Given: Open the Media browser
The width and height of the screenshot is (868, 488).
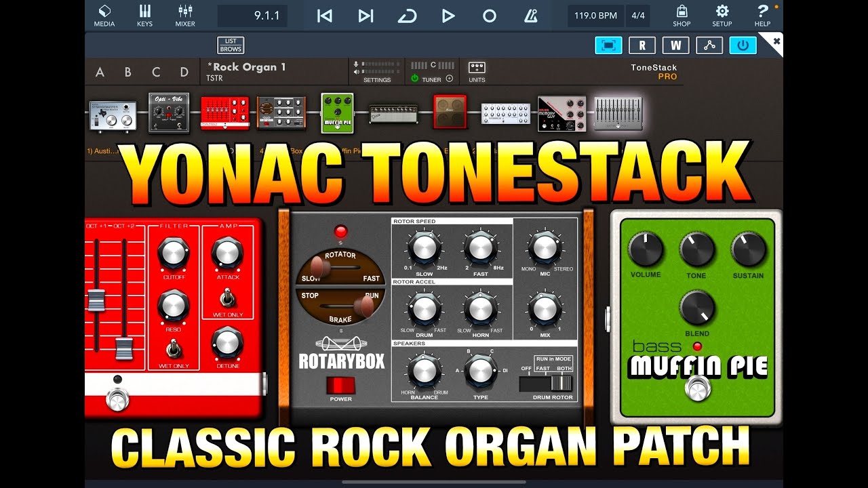Looking at the screenshot, I should (104, 16).
